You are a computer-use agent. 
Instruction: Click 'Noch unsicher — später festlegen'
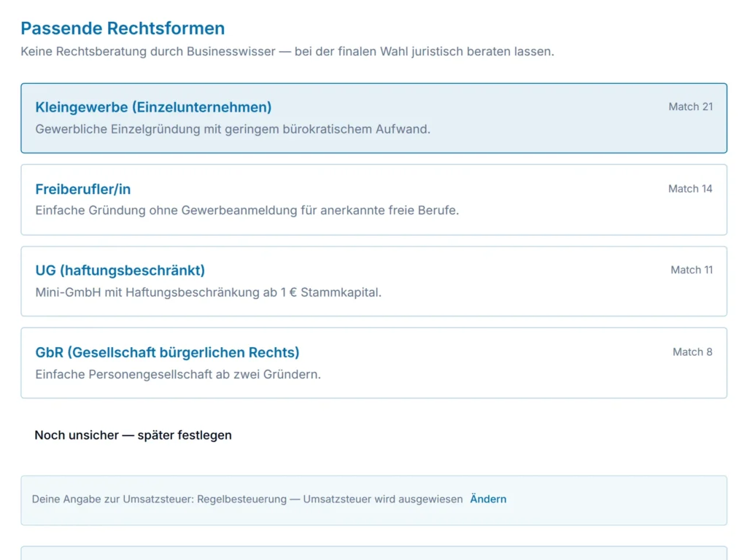click(133, 435)
